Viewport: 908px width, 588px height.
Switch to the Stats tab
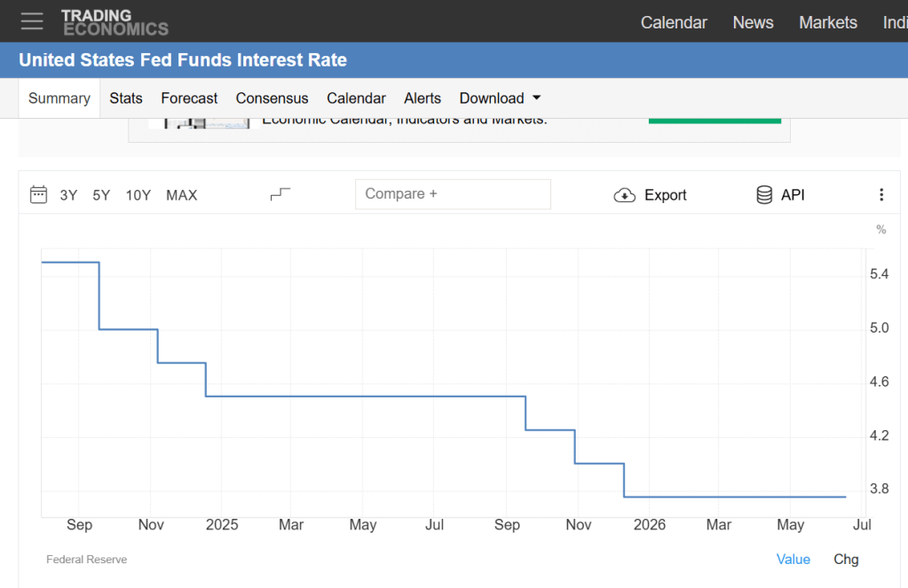tap(126, 98)
